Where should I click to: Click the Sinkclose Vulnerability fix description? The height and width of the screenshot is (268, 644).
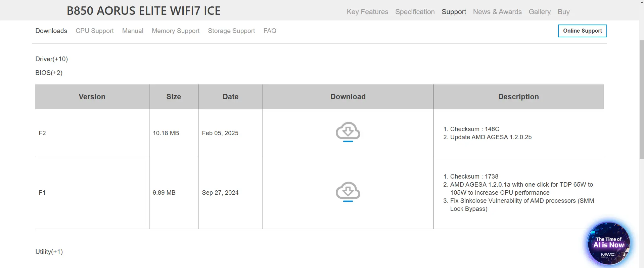[522, 205]
